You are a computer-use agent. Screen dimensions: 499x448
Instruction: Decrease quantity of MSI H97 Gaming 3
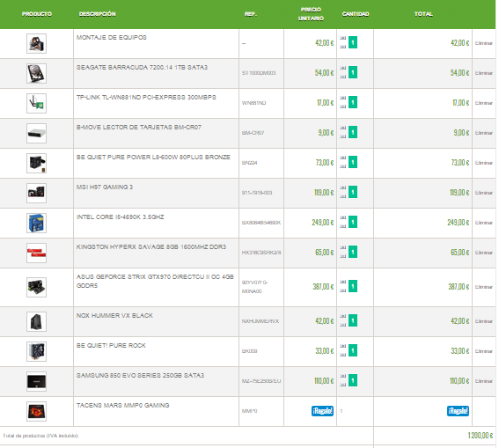342,196
